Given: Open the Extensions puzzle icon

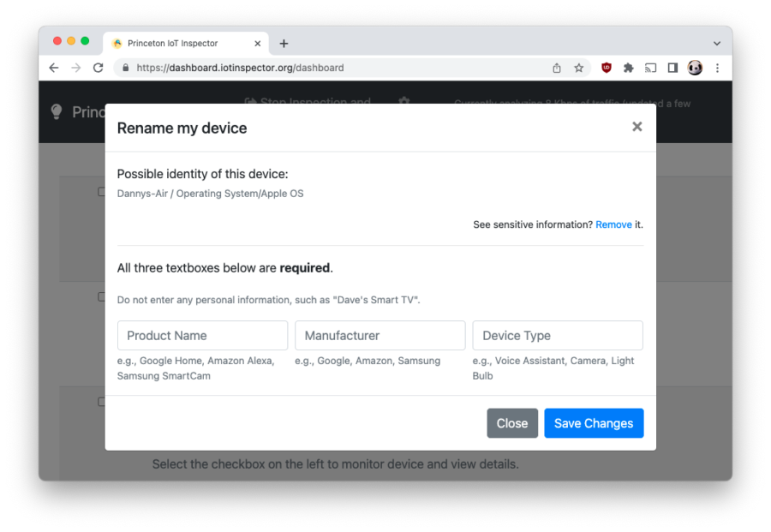Looking at the screenshot, I should click(x=629, y=68).
